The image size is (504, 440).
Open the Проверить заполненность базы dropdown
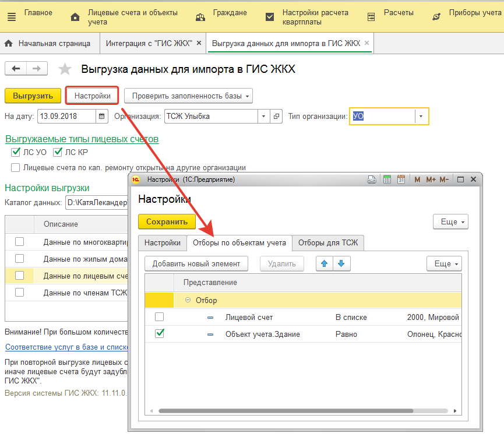(x=188, y=96)
